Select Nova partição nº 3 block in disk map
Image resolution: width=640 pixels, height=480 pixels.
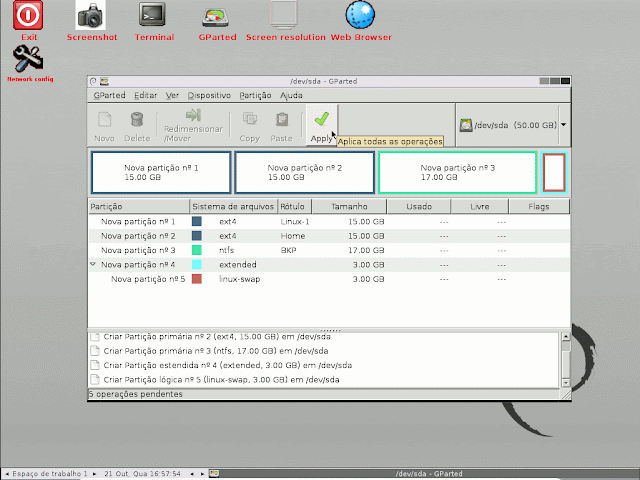click(457, 172)
